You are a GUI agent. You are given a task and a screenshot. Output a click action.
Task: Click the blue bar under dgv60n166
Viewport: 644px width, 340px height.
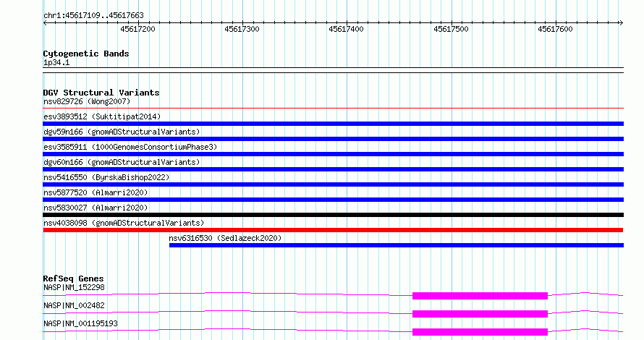[x=333, y=169]
